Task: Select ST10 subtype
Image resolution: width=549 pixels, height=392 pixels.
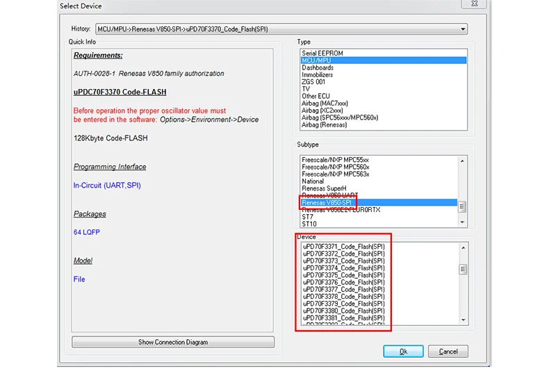Action: click(x=379, y=224)
